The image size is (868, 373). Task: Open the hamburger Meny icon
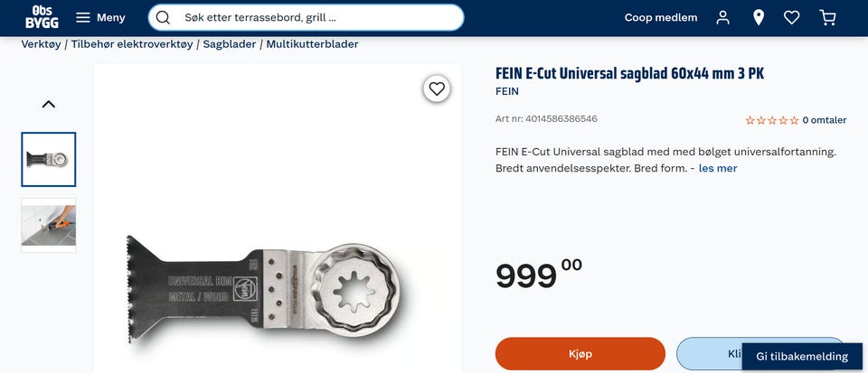tap(83, 18)
